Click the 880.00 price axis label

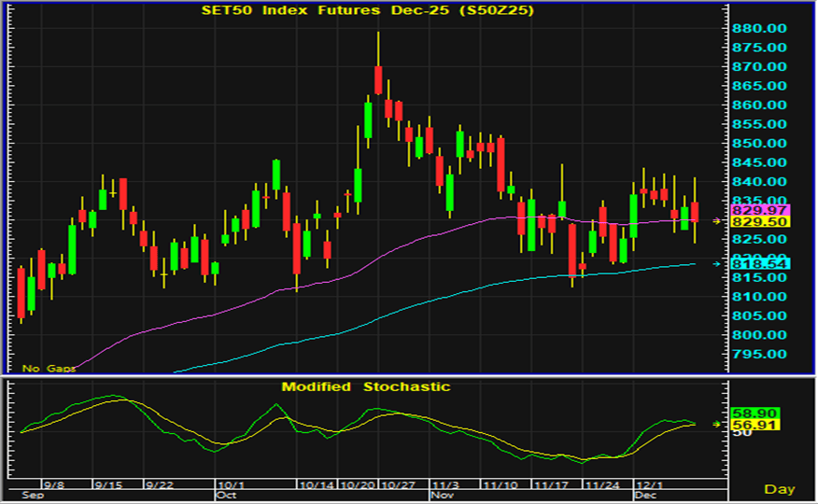tap(760, 29)
